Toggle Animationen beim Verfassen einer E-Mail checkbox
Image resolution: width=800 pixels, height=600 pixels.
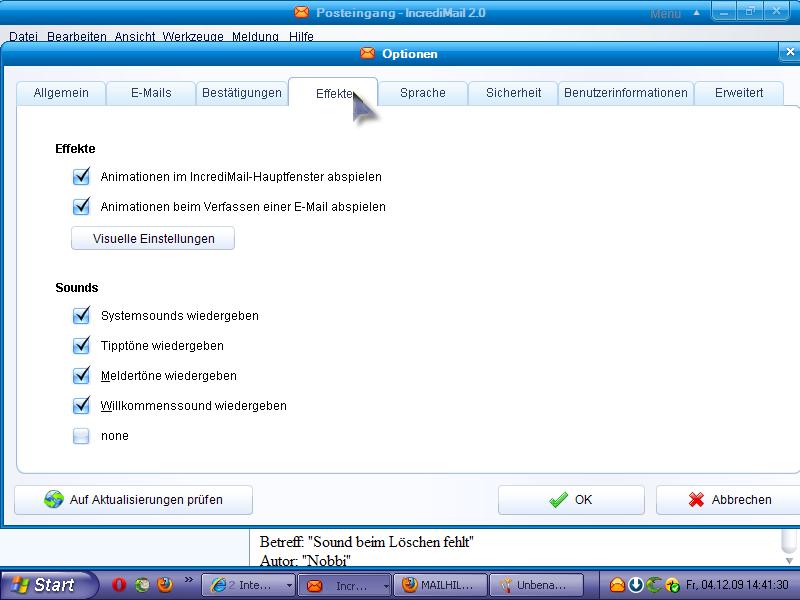pyautogui.click(x=81, y=207)
